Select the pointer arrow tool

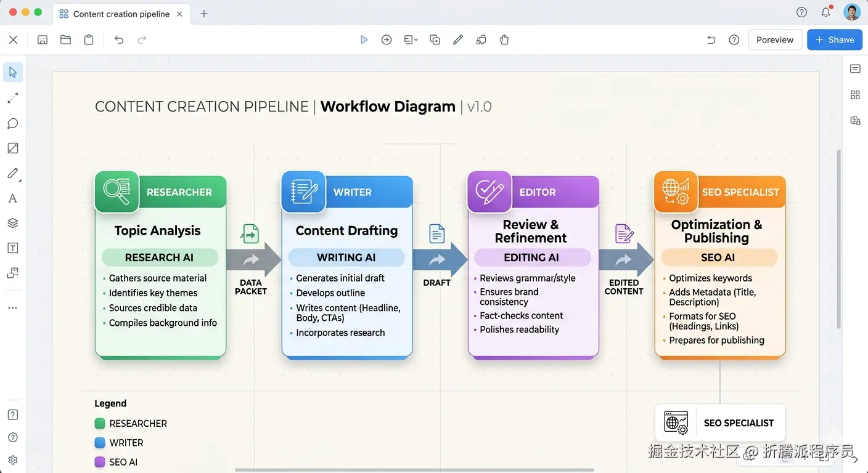(x=13, y=73)
